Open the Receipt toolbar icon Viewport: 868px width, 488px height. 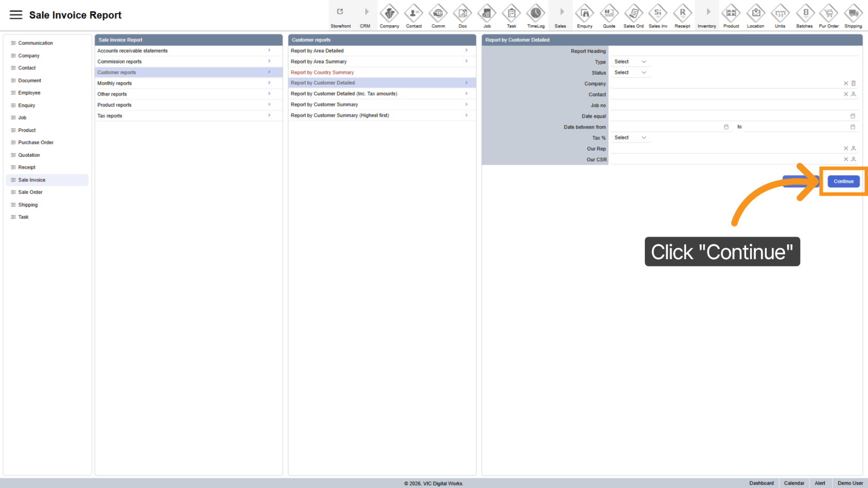(x=682, y=13)
